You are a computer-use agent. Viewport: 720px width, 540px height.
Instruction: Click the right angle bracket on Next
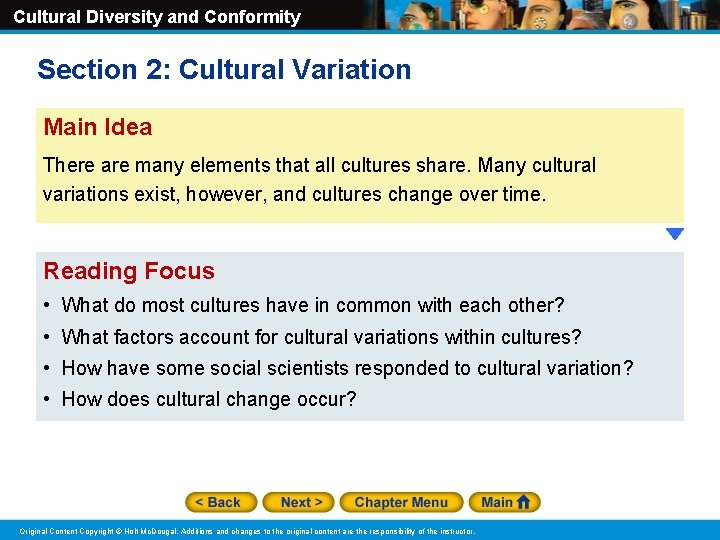(x=319, y=502)
